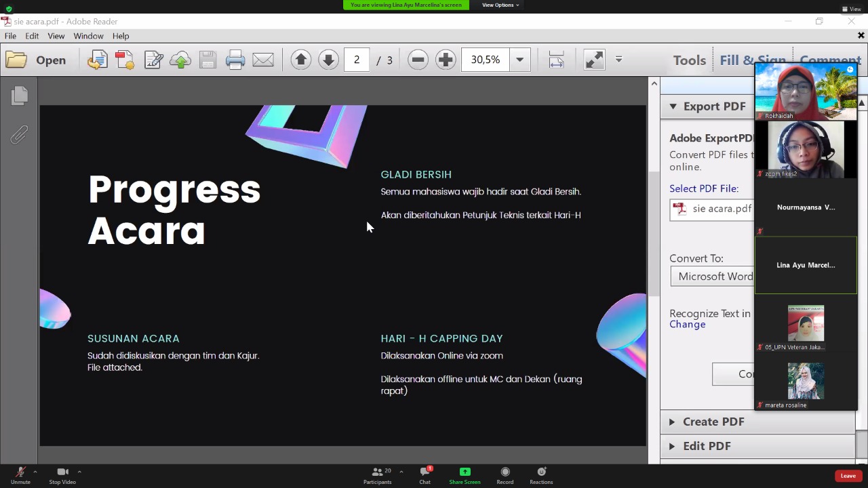This screenshot has width=868, height=488.
Task: Unmute the microphone in Zoom
Action: [x=20, y=475]
